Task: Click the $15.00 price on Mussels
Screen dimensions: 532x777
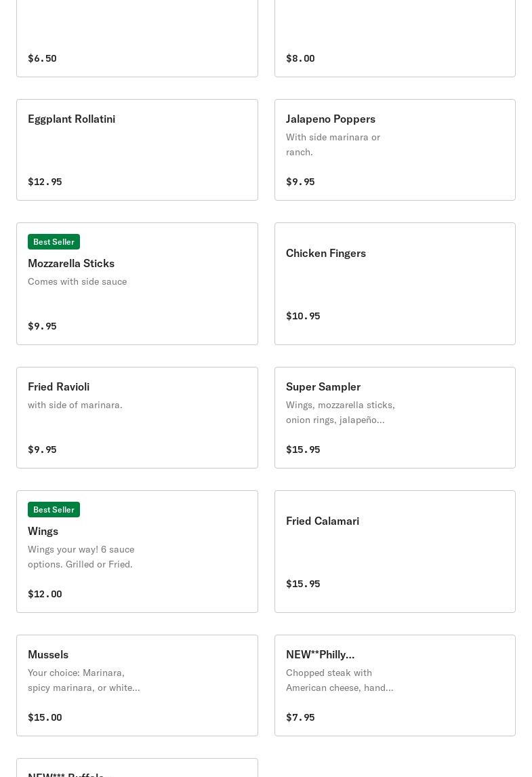Action: point(45,717)
